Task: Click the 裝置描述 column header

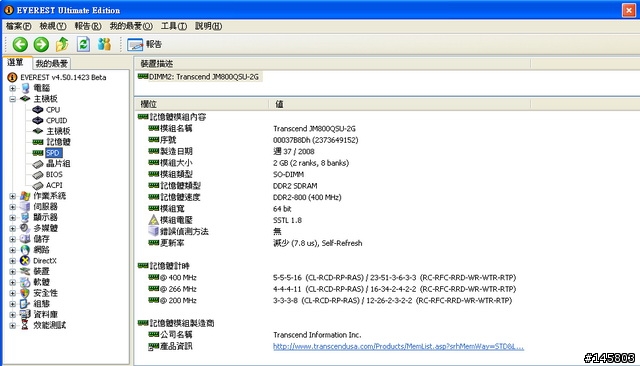Action: pyautogui.click(x=333, y=64)
